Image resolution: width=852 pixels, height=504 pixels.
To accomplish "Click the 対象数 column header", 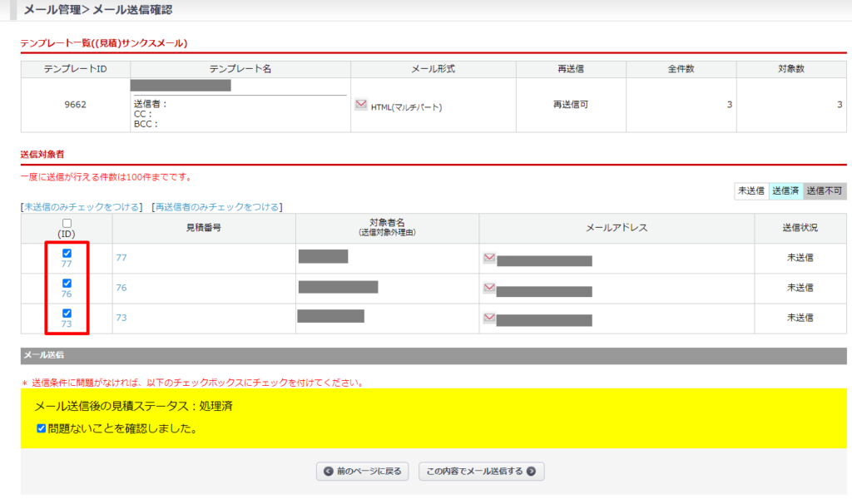I will [x=791, y=69].
